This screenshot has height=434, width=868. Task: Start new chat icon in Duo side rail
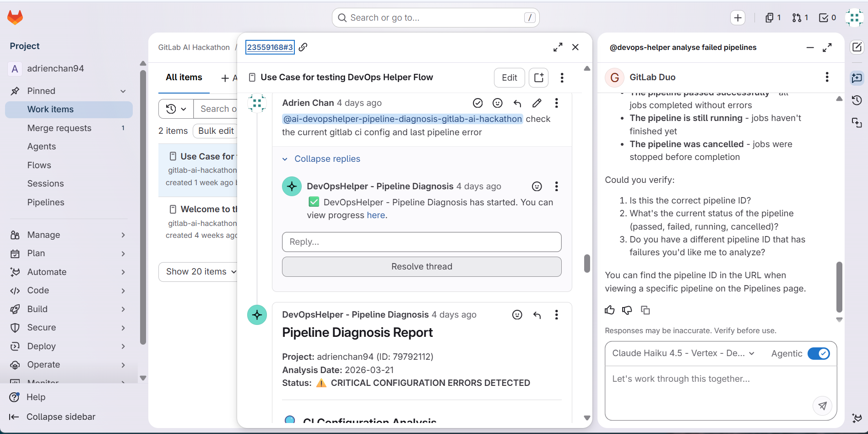[857, 47]
